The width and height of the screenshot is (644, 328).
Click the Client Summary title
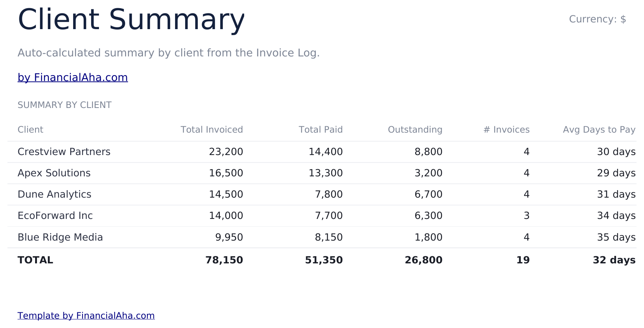[131, 19]
